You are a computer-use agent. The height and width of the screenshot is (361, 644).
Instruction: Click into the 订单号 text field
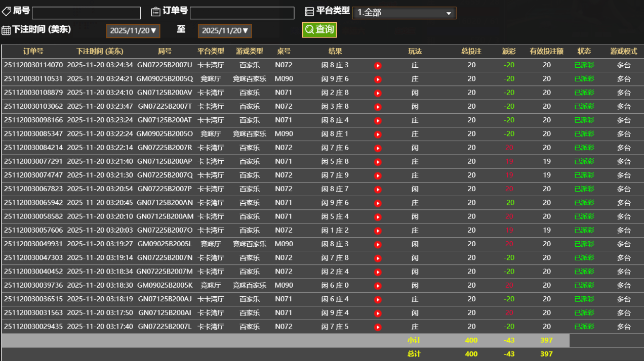241,13
